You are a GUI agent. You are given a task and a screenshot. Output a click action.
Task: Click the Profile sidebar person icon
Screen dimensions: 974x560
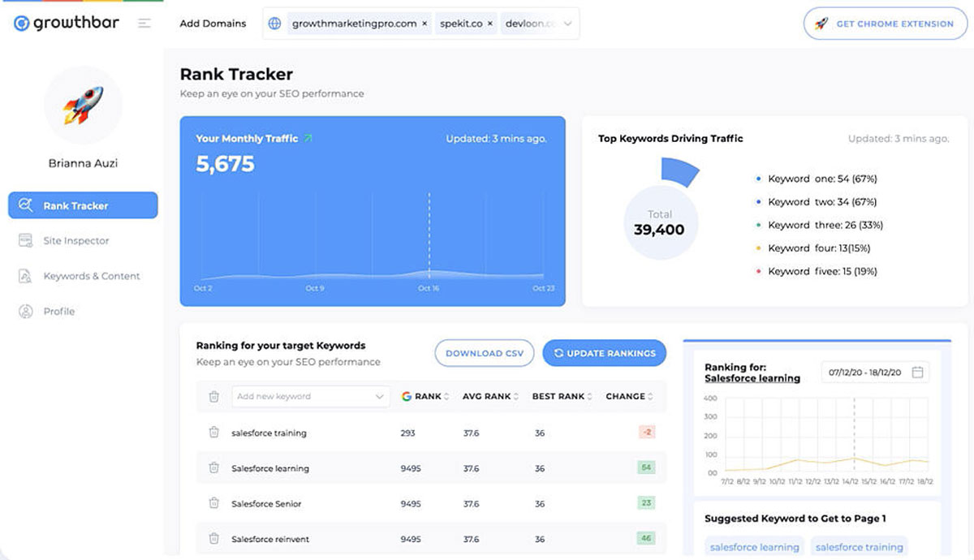tap(26, 312)
